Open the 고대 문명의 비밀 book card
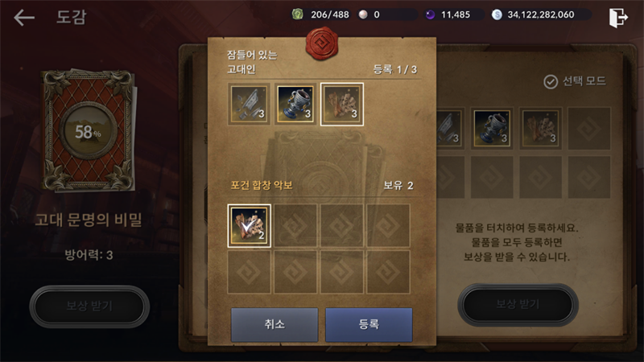 coord(89,130)
